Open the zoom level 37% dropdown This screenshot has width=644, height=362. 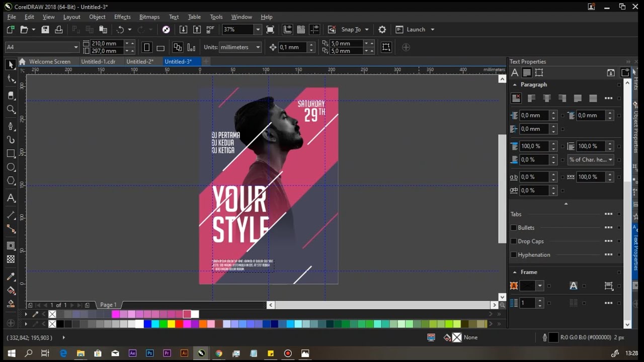tap(258, 30)
